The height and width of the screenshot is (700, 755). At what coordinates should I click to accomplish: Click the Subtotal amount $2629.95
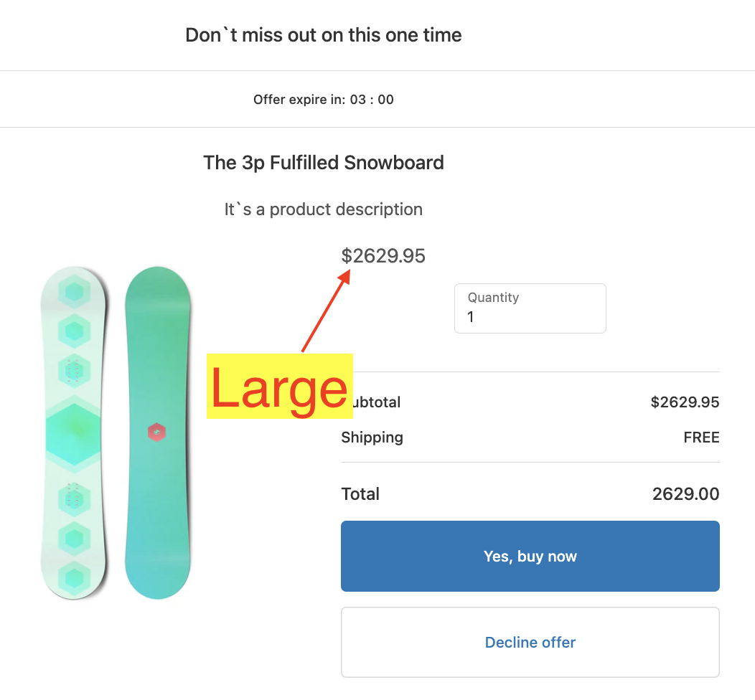tap(685, 402)
